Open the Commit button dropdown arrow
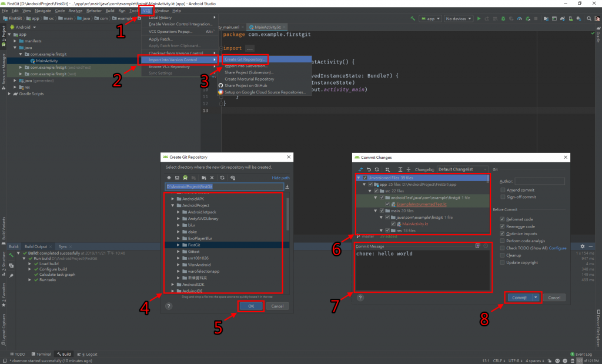Viewport: 602px width, 364px height. coord(536,298)
